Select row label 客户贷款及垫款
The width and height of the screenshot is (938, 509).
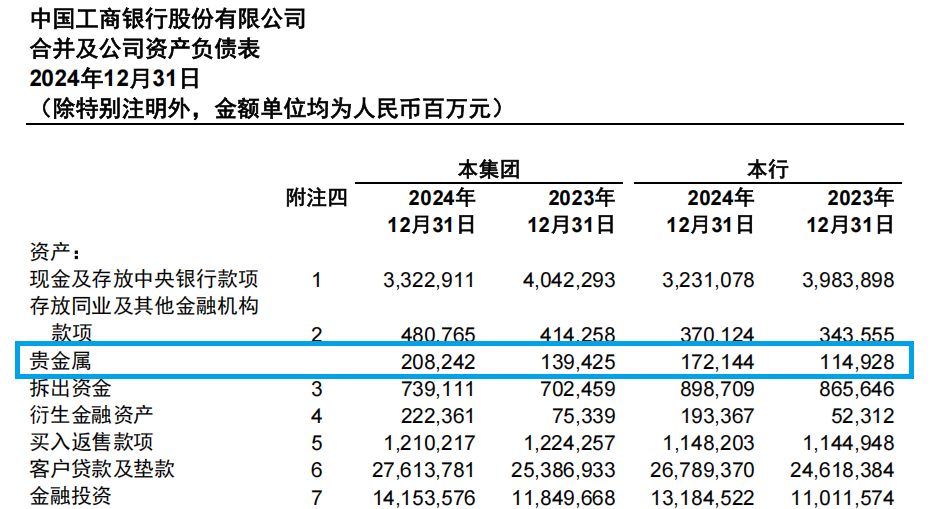point(102,468)
